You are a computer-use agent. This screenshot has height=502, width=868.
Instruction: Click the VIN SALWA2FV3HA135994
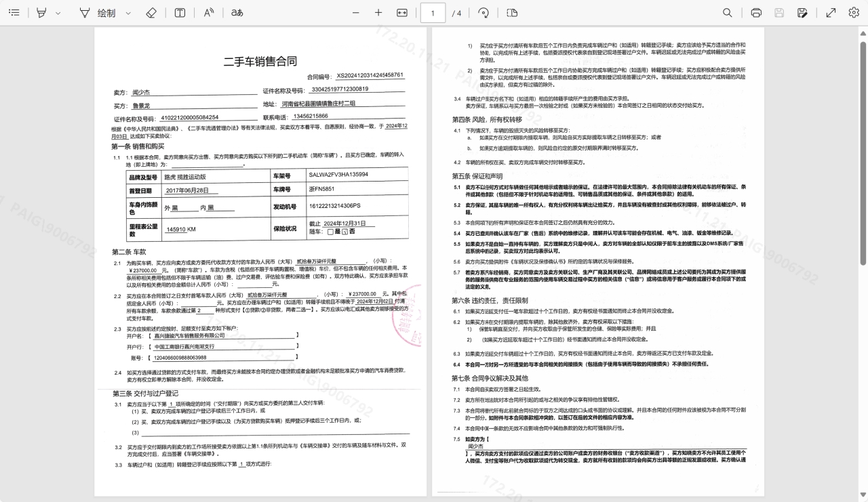pos(338,175)
